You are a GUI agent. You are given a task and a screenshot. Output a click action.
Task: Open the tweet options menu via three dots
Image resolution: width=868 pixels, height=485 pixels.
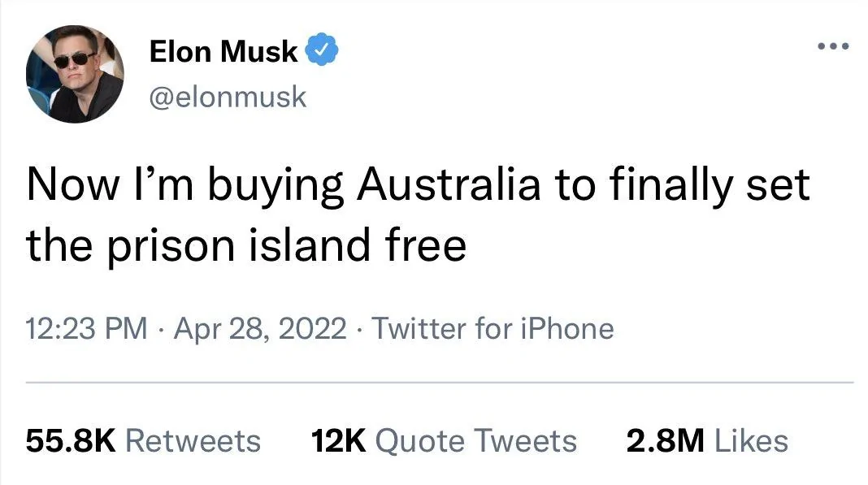point(833,46)
